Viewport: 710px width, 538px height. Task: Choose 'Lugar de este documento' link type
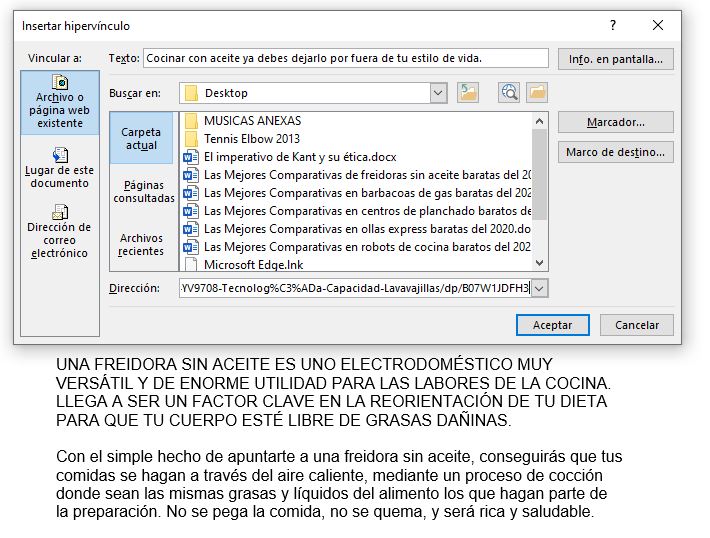pyautogui.click(x=60, y=168)
